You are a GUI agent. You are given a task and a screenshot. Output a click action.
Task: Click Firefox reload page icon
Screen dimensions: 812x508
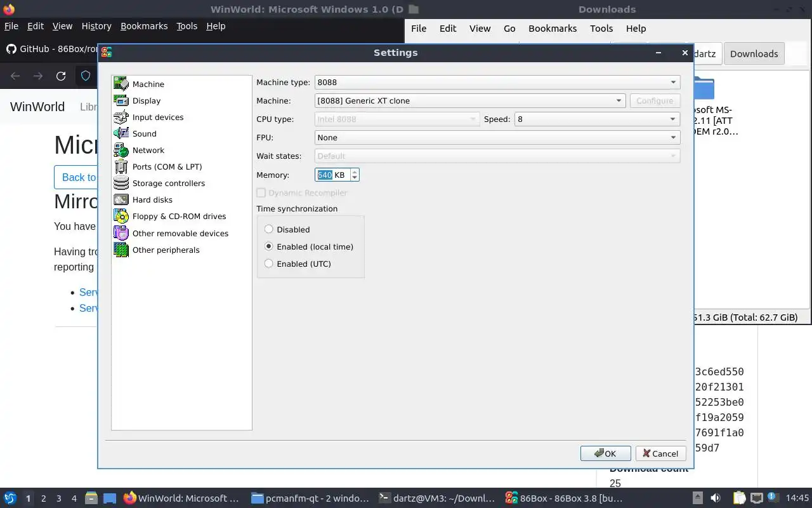(61, 76)
